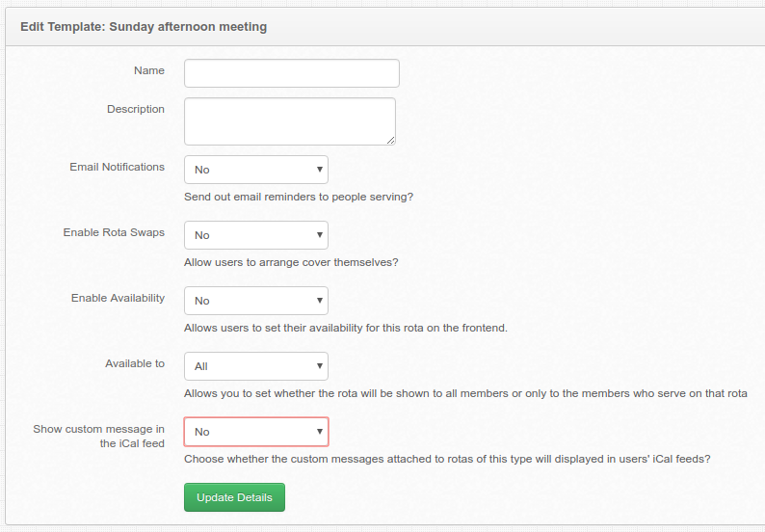This screenshot has height=532, width=765.
Task: Click the email reminders help text
Action: (x=299, y=197)
